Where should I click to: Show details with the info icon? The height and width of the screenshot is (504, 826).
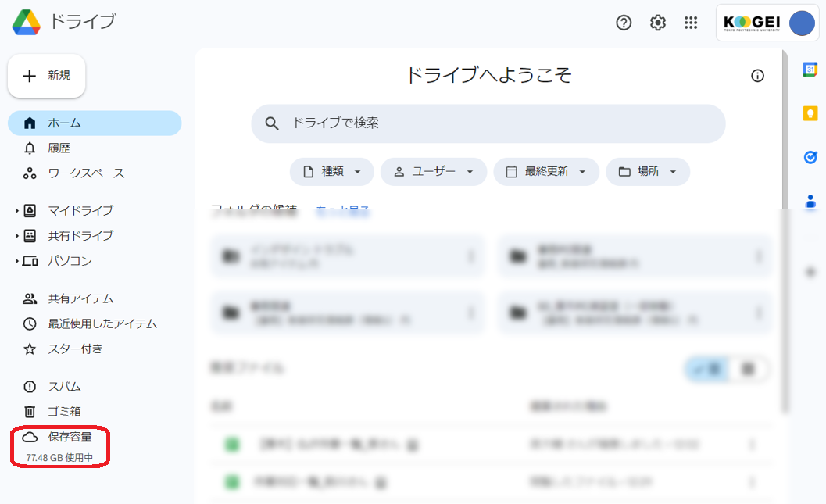coord(757,76)
